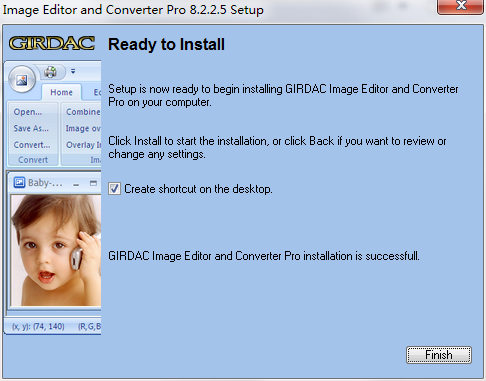Click minimize on the Baby image window
486x381 pixels.
pyautogui.click(x=76, y=184)
